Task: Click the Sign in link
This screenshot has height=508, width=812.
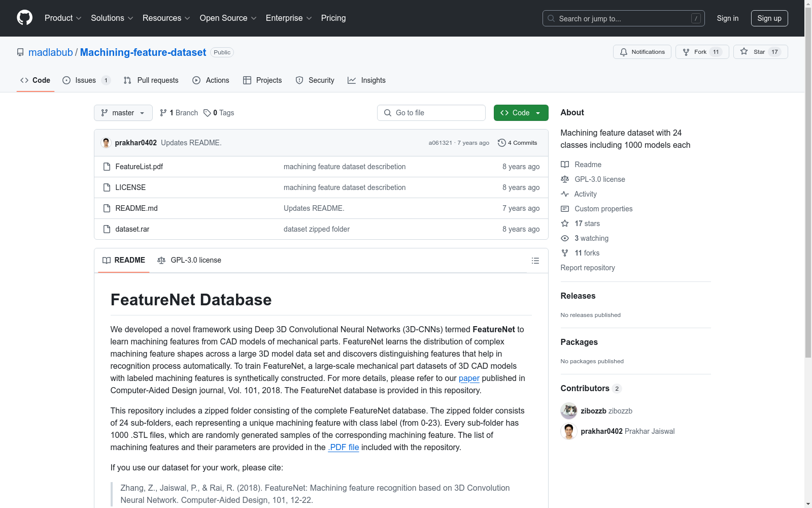Action: click(728, 18)
